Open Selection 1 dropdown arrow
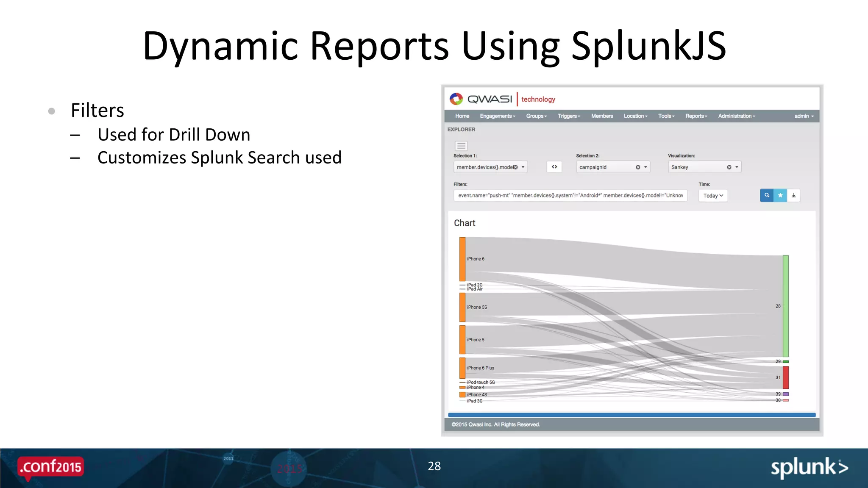Image resolution: width=868 pixels, height=488 pixels. 523,167
